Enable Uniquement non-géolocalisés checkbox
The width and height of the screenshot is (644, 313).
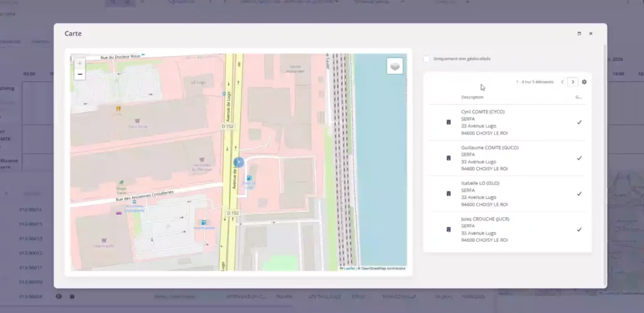click(x=427, y=59)
